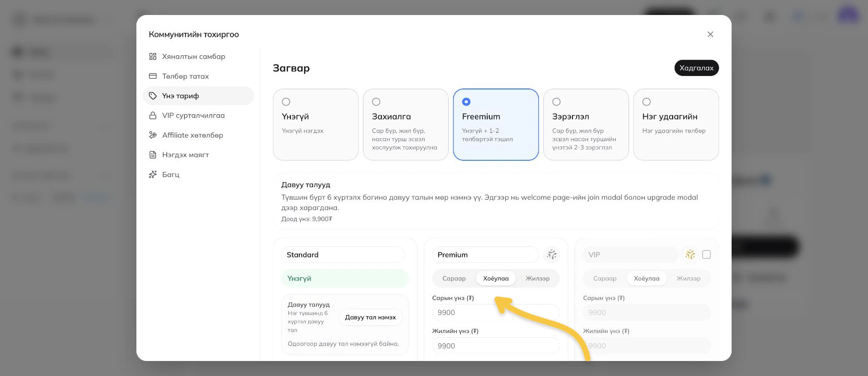Click the badge icon beside Premium name
Viewport: 868px width, 376px height.
tap(552, 254)
